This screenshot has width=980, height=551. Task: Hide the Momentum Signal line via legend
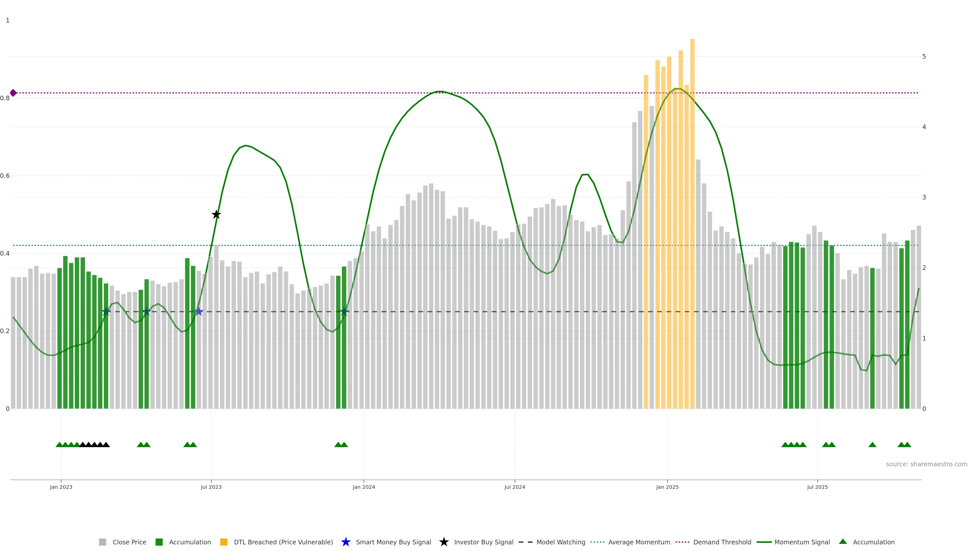[x=802, y=542]
